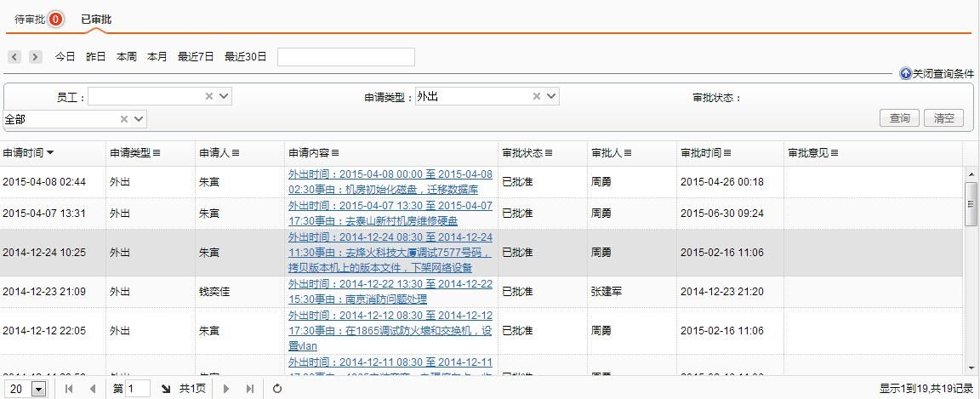Collapse query conditions with 关闭查询条件
Viewport: 980px width, 399px height.
937,74
